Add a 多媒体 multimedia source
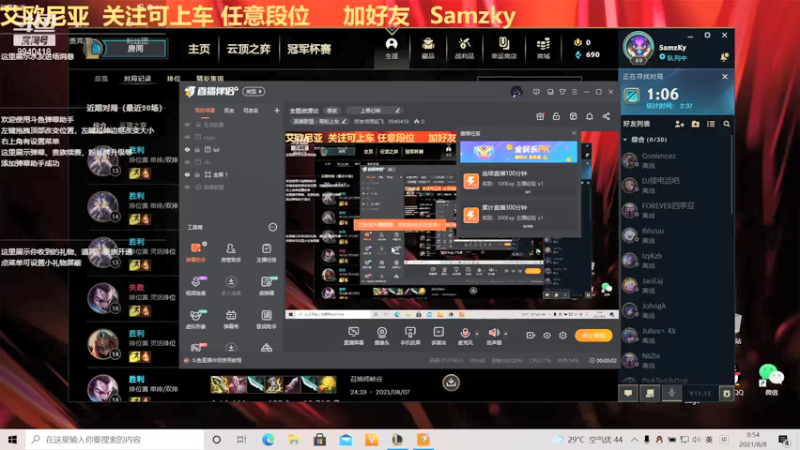This screenshot has width=800, height=450. tap(438, 336)
